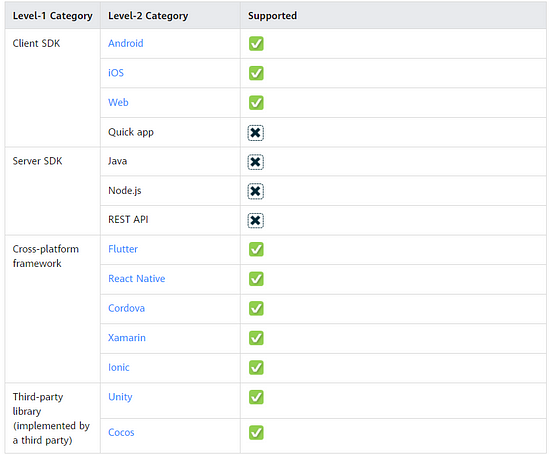Click the X mark for Node.js
Screen dimensions: 552x455
tap(256, 191)
